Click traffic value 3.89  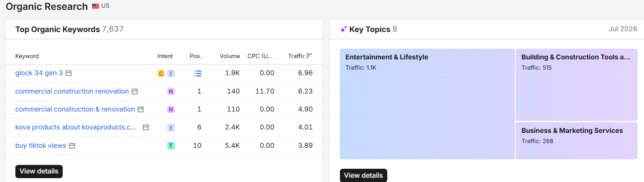[305, 146]
